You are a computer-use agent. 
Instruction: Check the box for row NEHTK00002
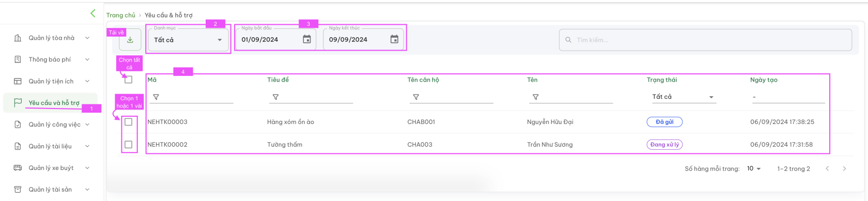(129, 145)
